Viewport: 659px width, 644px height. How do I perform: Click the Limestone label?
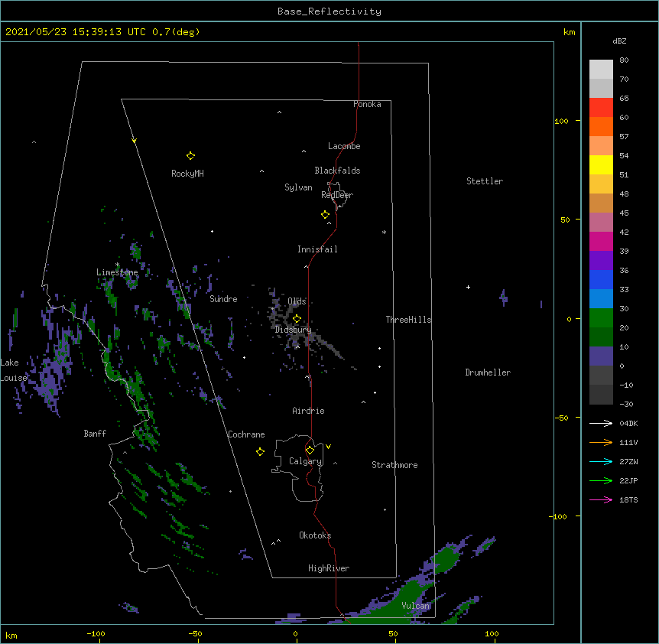[117, 272]
